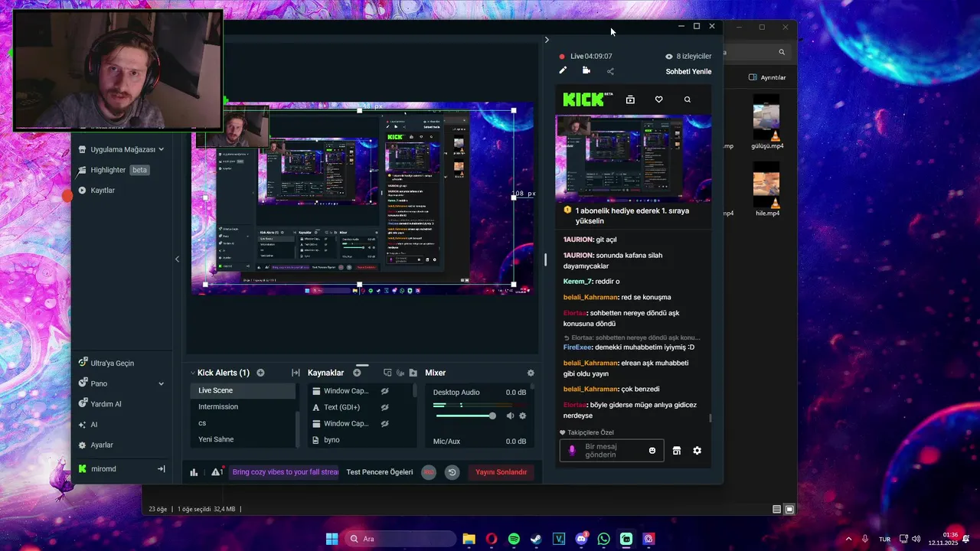The image size is (980, 551).
Task: End stream with Yayını Sonlandır
Action: coord(501,472)
